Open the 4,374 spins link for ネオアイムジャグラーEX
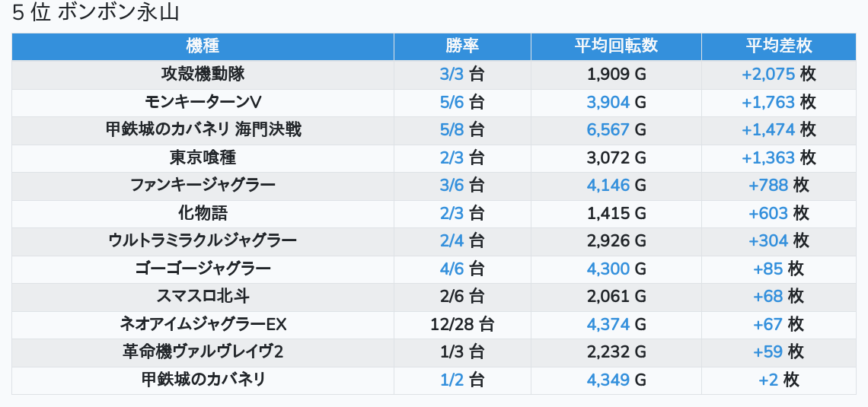 pos(608,324)
